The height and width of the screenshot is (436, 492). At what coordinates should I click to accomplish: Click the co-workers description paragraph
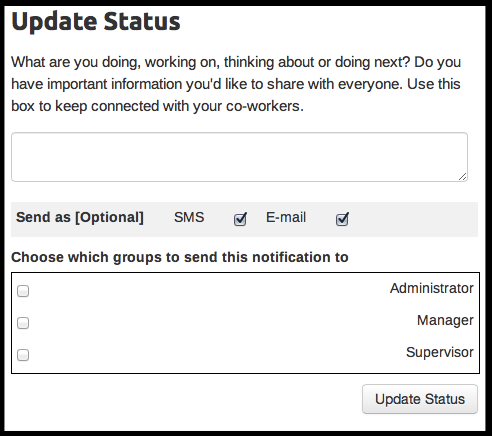click(x=236, y=84)
